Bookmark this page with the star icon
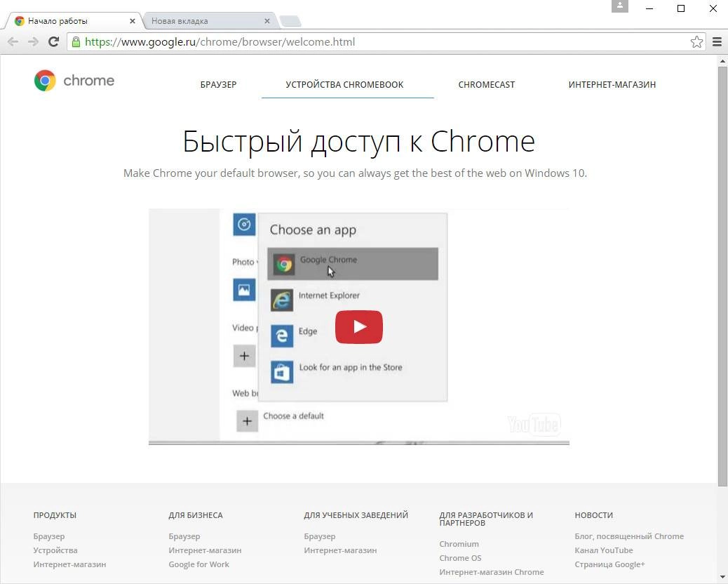The width and height of the screenshot is (728, 584). pyautogui.click(x=696, y=42)
